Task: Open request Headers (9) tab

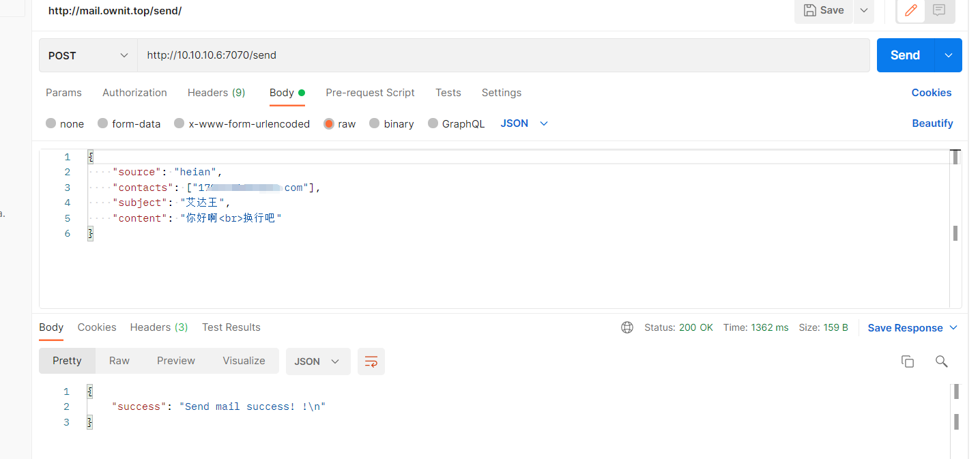Action: coord(216,93)
